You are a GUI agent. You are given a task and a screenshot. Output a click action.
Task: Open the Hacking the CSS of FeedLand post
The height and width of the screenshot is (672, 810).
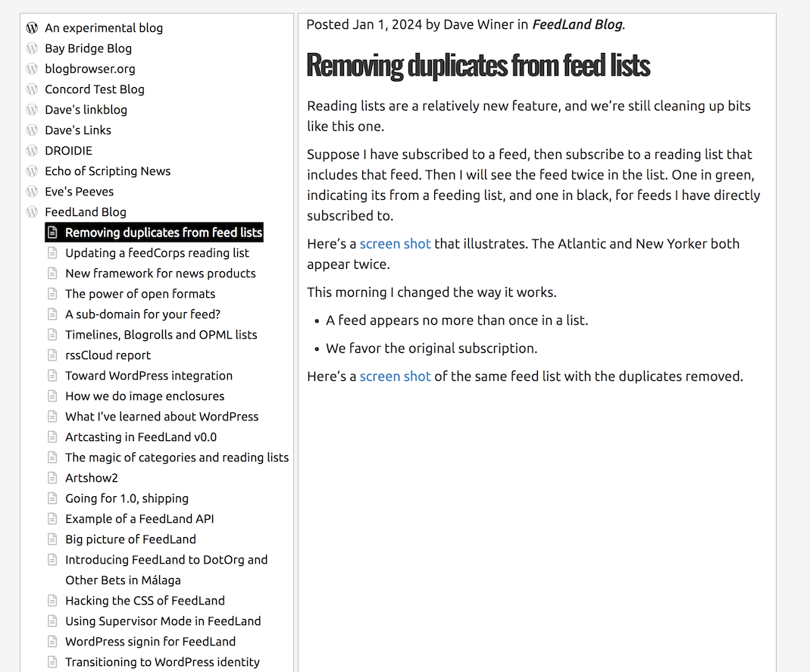(145, 600)
